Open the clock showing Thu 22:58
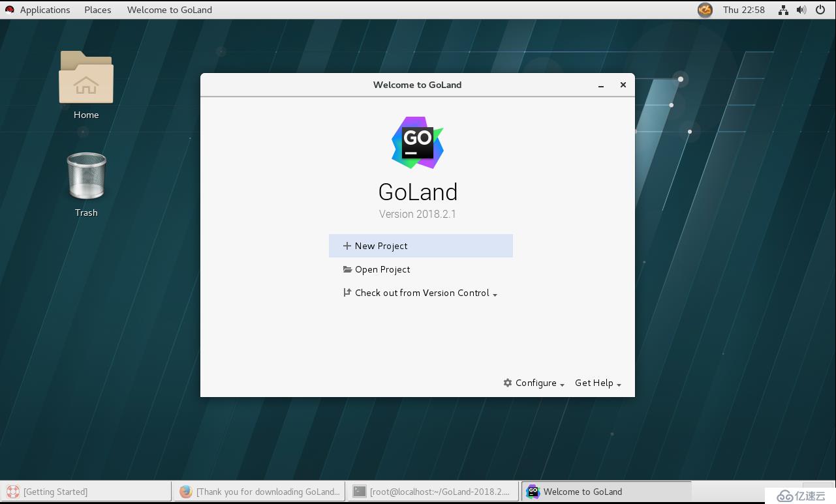Image resolution: width=836 pixels, height=504 pixels. [x=744, y=10]
